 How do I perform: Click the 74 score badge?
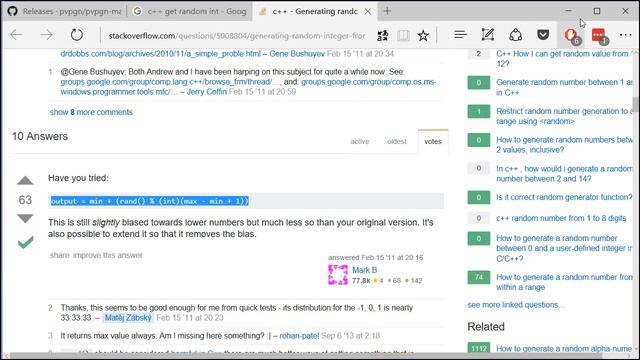coord(478,278)
